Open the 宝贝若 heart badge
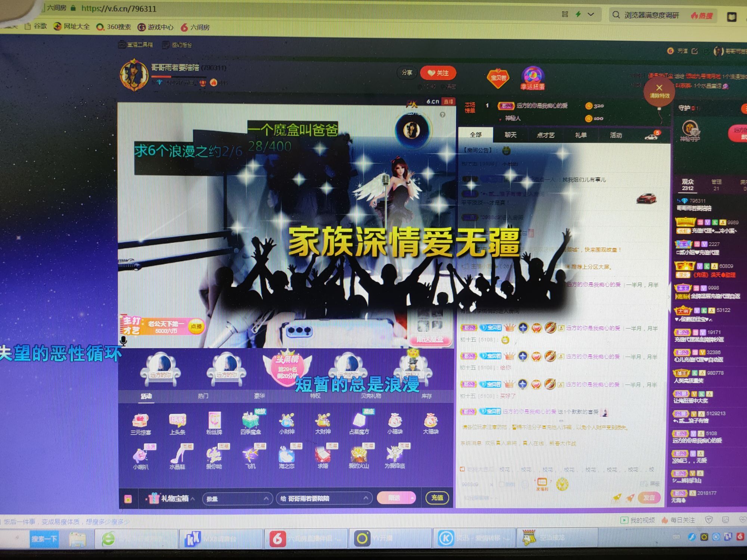This screenshot has height=560, width=747. point(498,78)
